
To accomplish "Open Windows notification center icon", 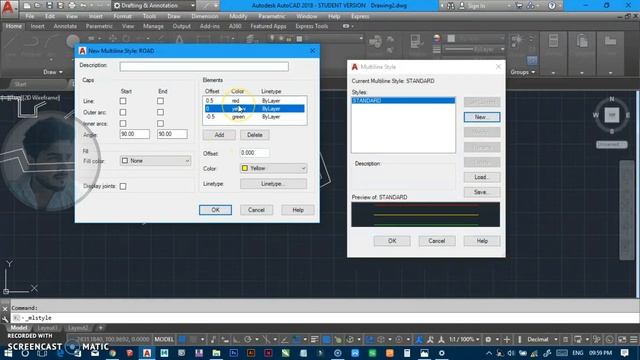I will coord(624,353).
